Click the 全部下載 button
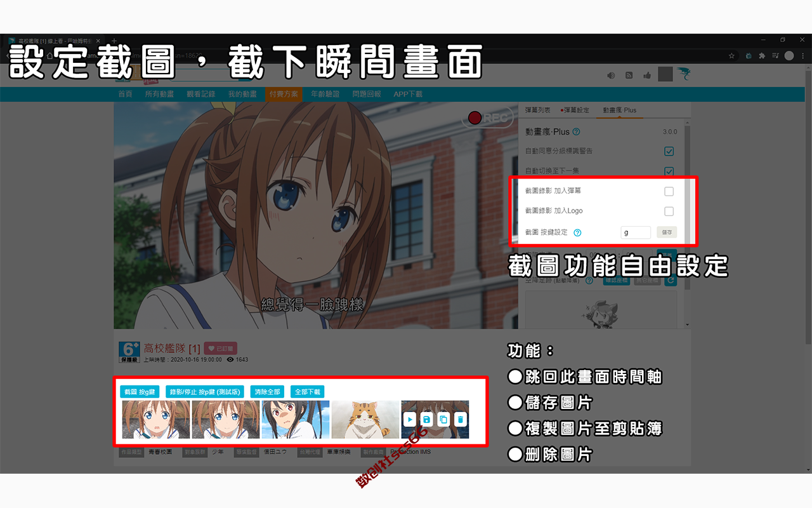The image size is (812, 508). pos(307,392)
